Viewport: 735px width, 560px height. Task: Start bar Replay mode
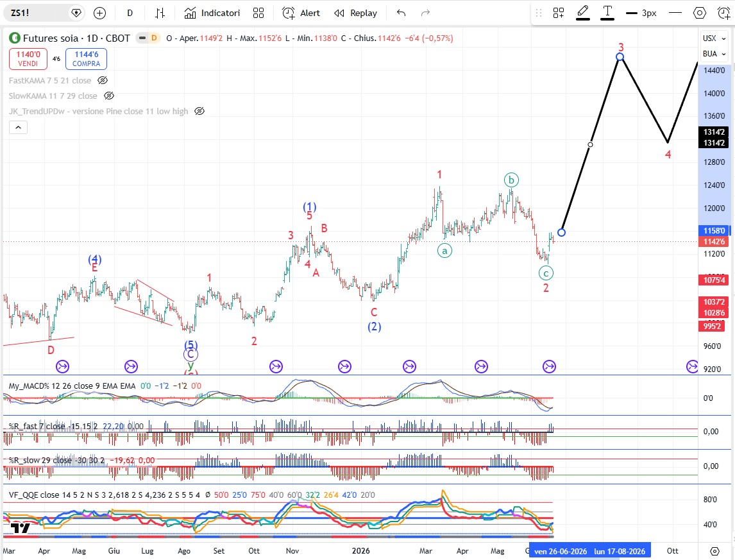(x=356, y=13)
